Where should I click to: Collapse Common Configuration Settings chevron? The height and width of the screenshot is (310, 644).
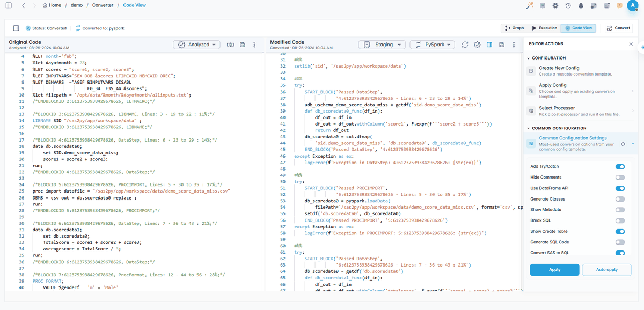pyautogui.click(x=633, y=144)
